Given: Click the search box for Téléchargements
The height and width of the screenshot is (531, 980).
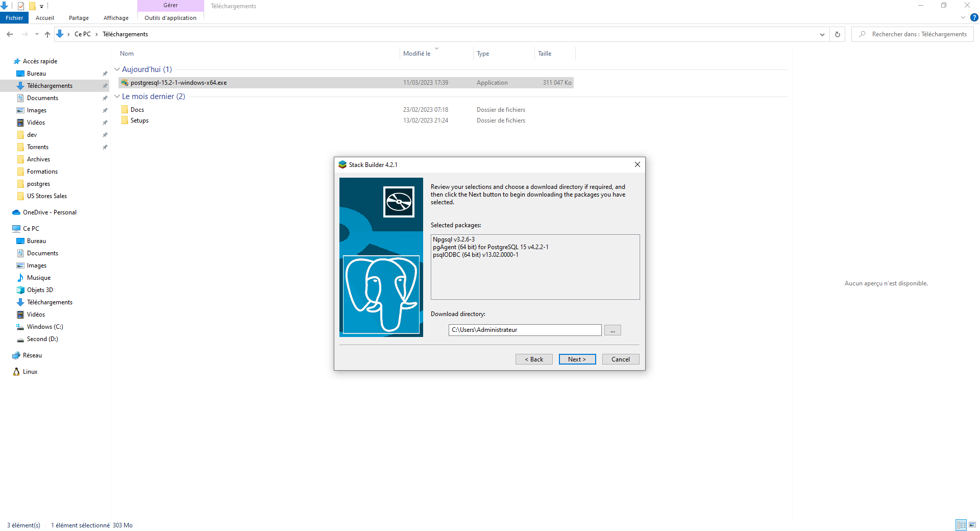Looking at the screenshot, I should click(913, 34).
